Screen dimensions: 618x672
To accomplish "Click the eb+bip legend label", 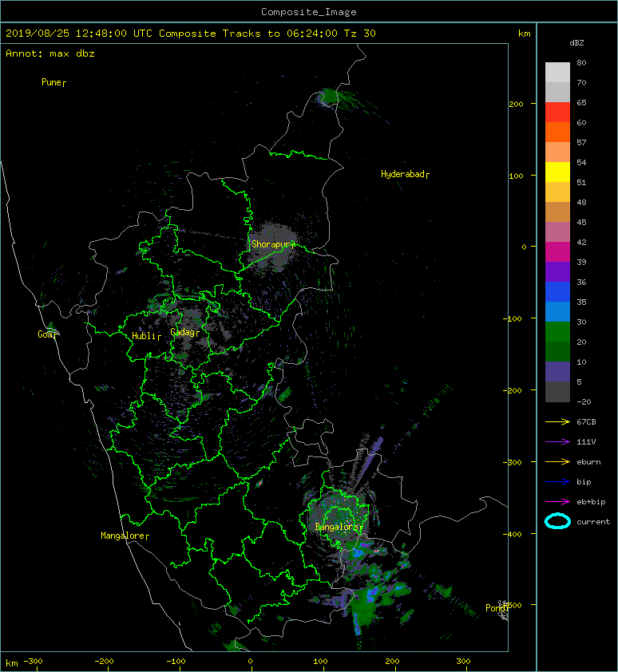I will [591, 502].
